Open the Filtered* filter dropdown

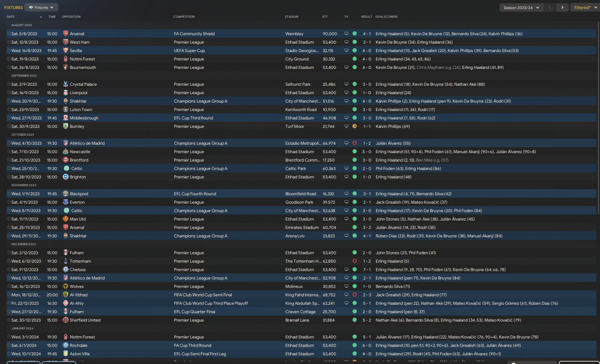click(585, 7)
